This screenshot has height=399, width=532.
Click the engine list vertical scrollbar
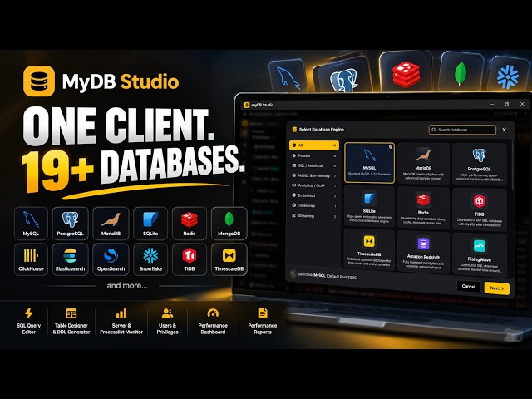[512, 166]
